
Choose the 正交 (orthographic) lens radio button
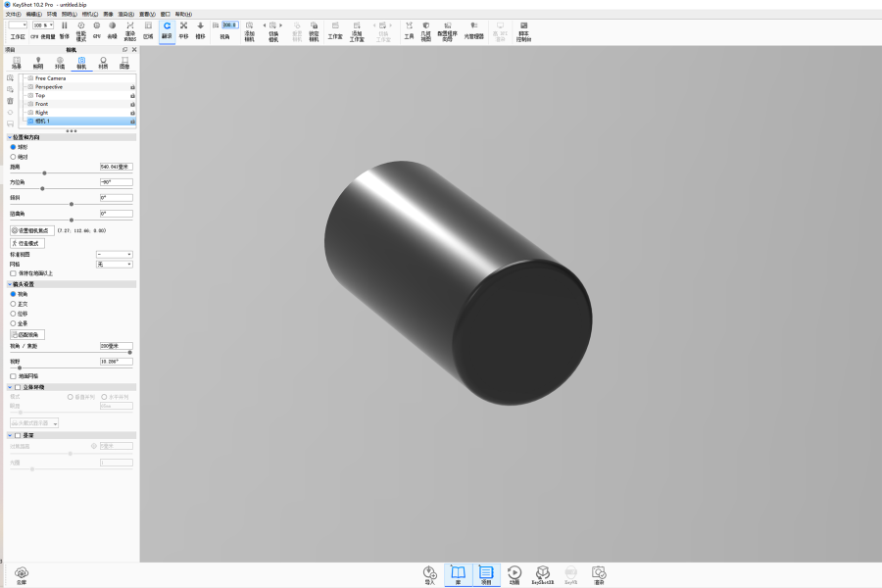pyautogui.click(x=14, y=304)
